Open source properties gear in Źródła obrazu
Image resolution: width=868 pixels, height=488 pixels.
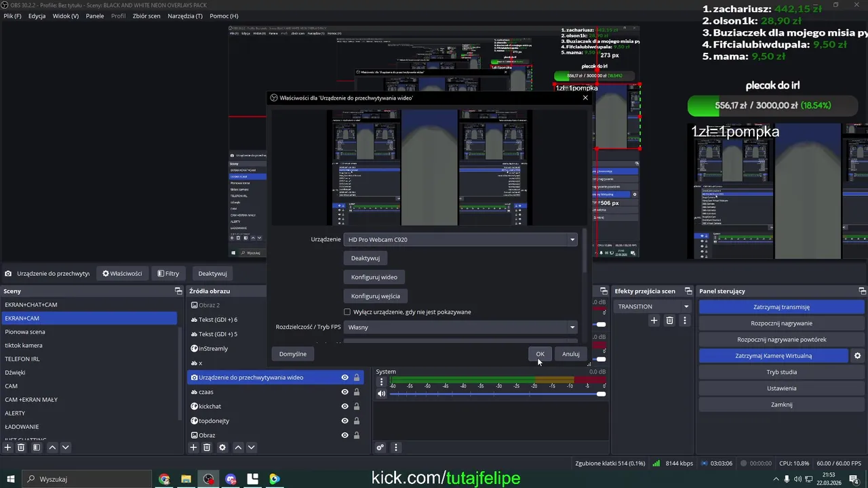[222, 447]
